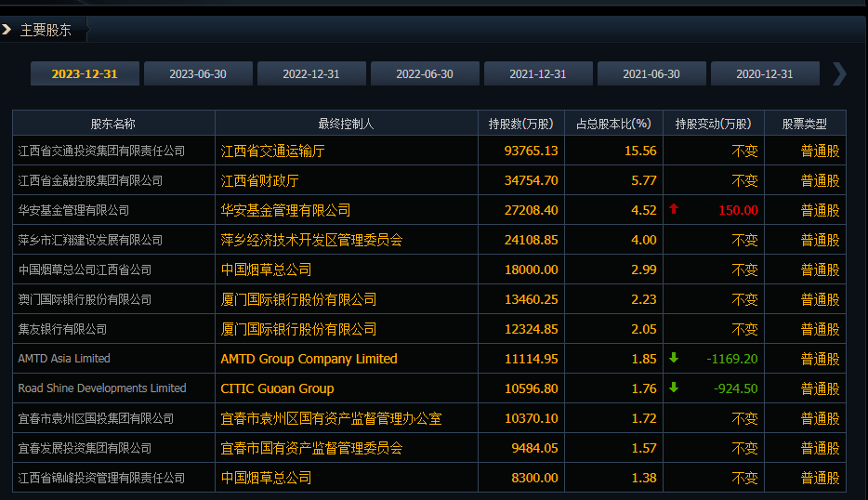Select the 2021-06-30 tab
Image resolution: width=868 pixels, height=500 pixels.
click(651, 74)
